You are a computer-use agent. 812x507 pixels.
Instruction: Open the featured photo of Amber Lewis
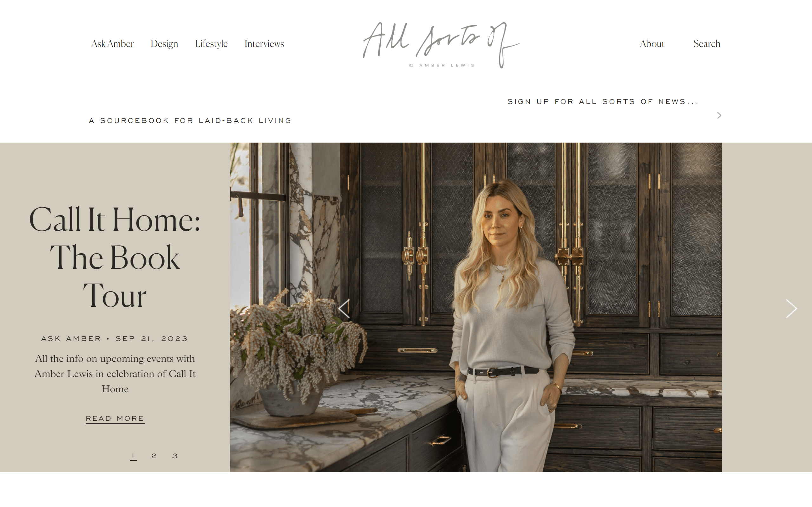[x=476, y=307]
